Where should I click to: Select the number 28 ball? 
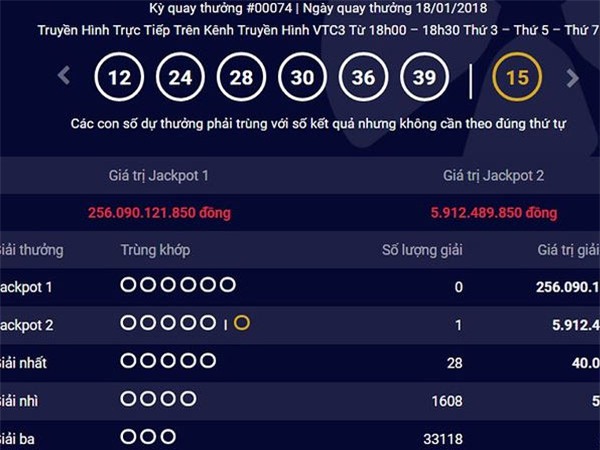[x=241, y=77]
